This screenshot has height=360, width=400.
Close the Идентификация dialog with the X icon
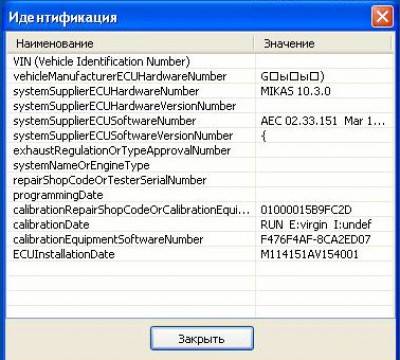382,17
